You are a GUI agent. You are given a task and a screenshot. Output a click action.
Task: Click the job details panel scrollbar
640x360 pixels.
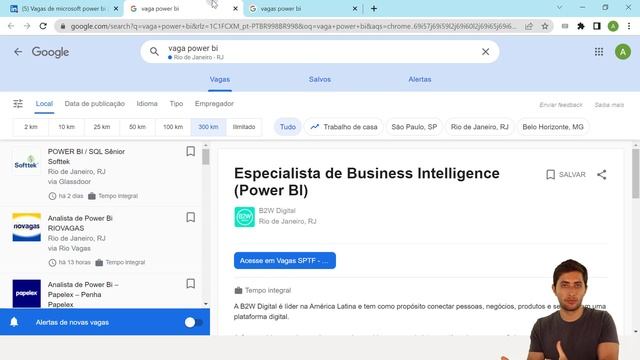[x=636, y=173]
